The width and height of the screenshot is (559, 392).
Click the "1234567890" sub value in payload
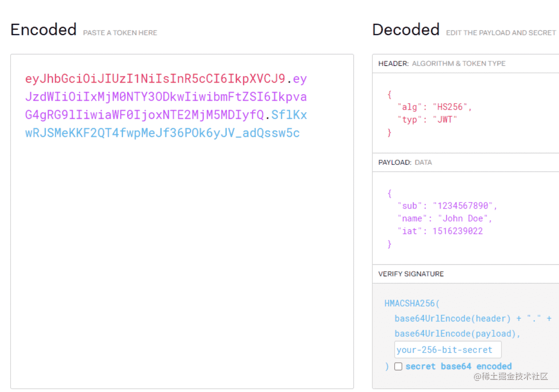(x=465, y=206)
